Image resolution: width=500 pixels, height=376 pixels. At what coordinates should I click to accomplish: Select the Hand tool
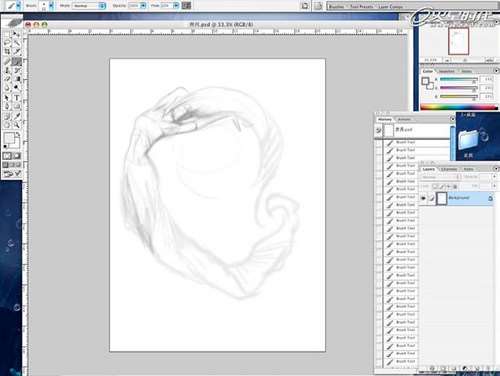(x=7, y=125)
